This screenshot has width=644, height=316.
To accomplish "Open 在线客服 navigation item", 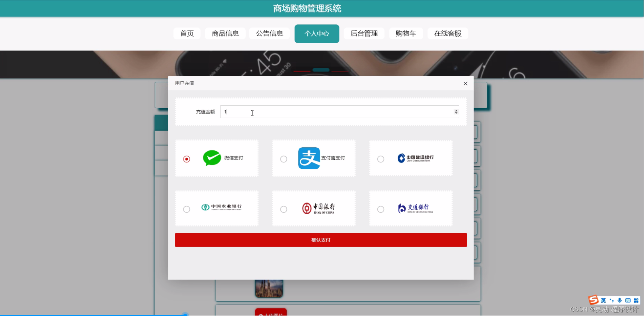I will point(448,33).
